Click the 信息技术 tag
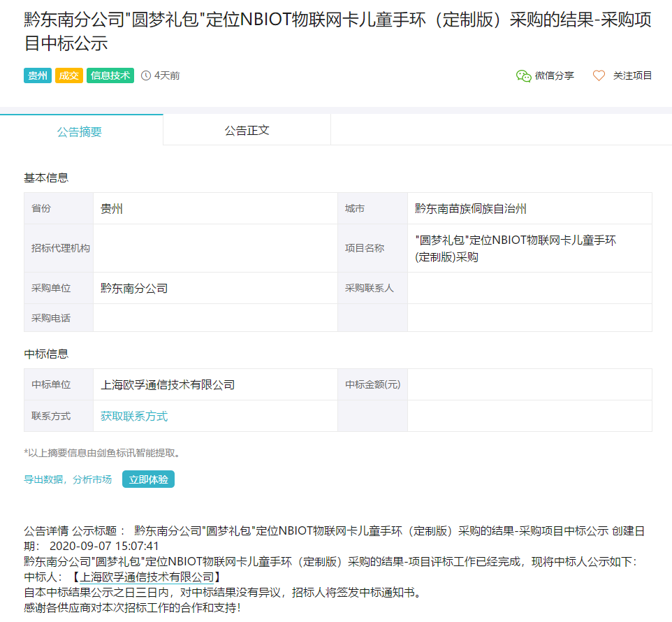672x622 pixels. pyautogui.click(x=110, y=75)
